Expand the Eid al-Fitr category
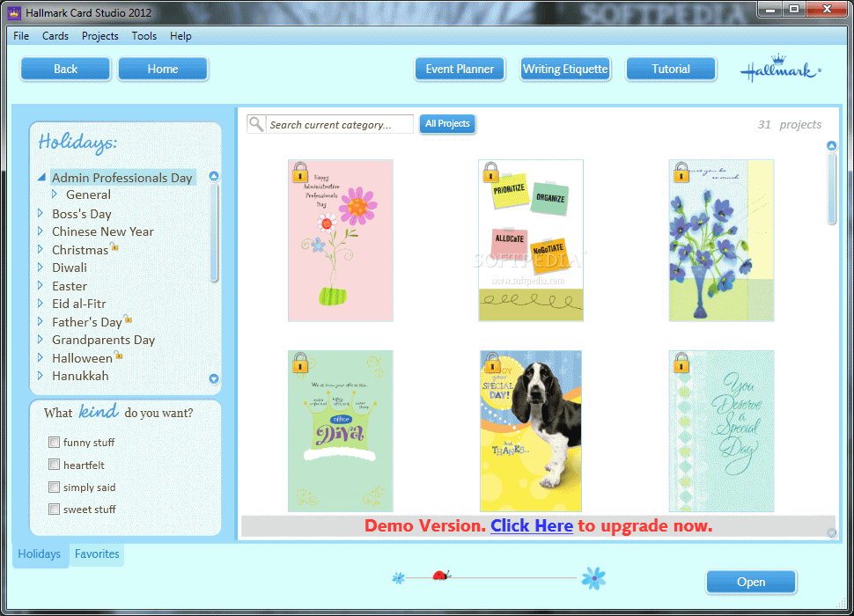The height and width of the screenshot is (616, 854). (x=40, y=303)
